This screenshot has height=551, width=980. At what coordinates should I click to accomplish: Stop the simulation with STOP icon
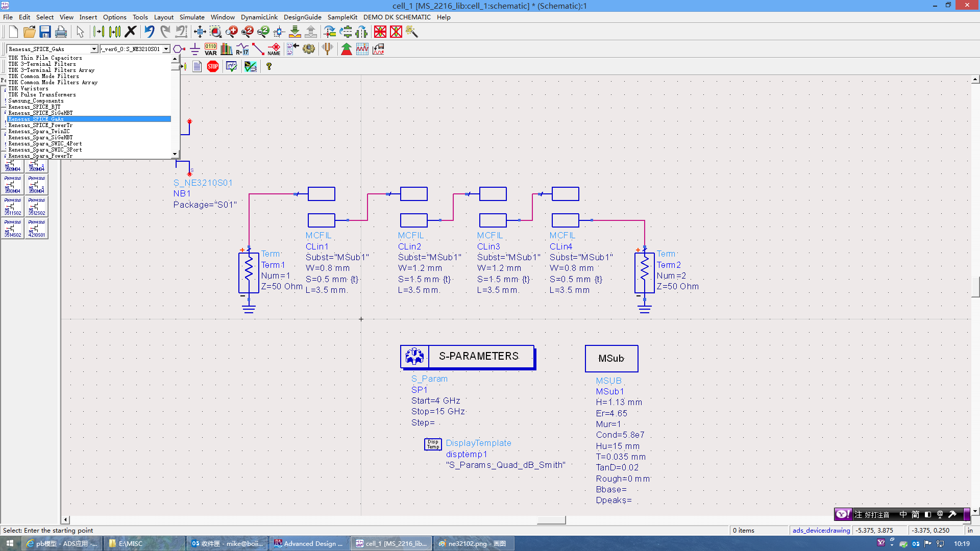(x=213, y=66)
